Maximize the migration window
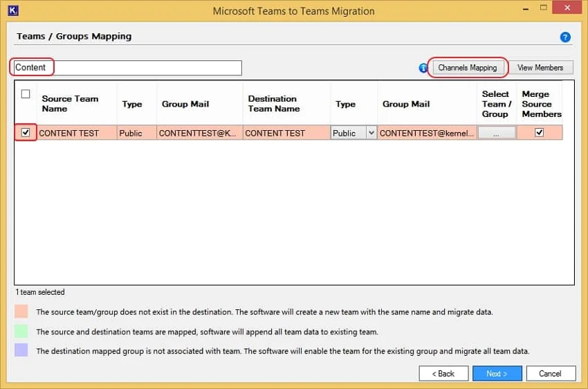 [543, 8]
